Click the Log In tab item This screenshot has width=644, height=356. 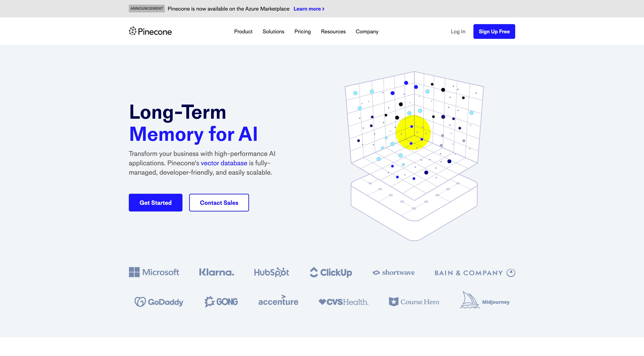tap(458, 31)
